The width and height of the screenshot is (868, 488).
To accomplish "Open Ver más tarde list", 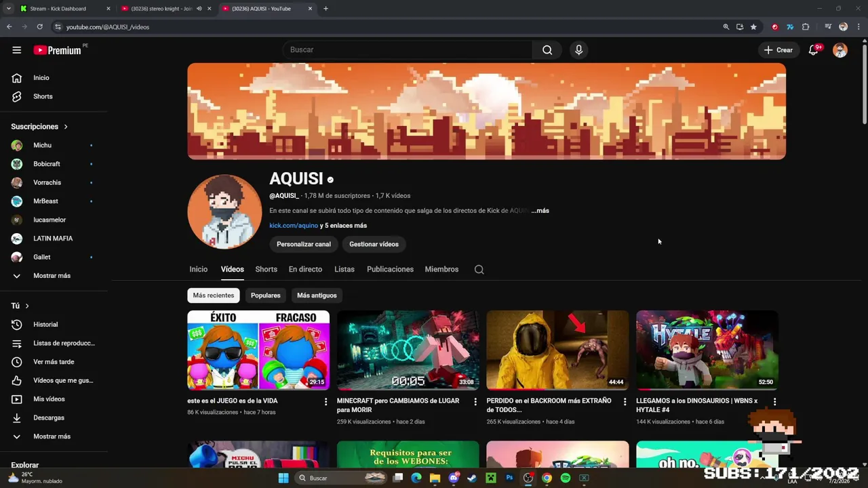I will click(54, 362).
